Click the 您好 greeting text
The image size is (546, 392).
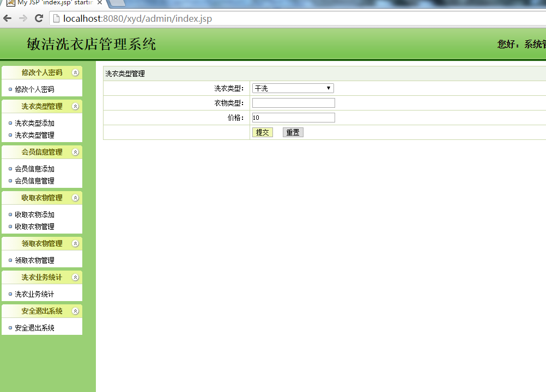[521, 44]
